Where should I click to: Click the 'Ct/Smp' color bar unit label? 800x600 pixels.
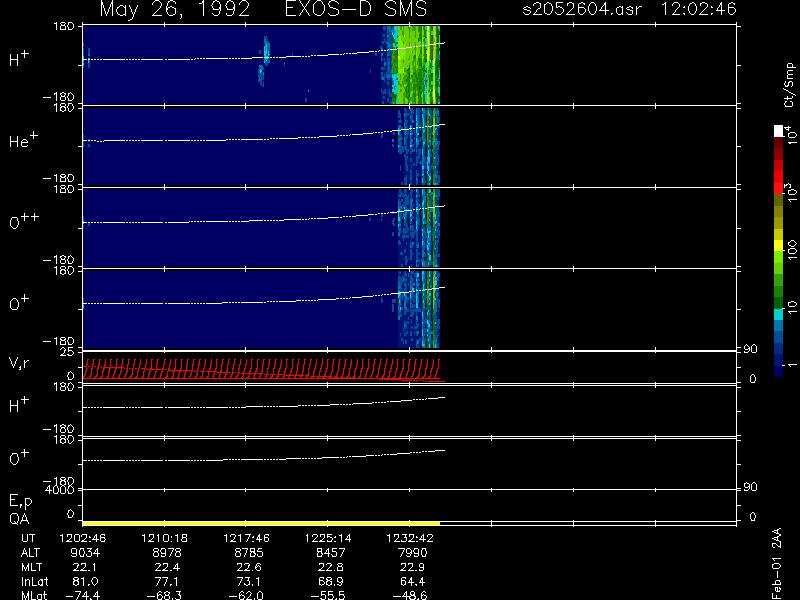(790, 85)
